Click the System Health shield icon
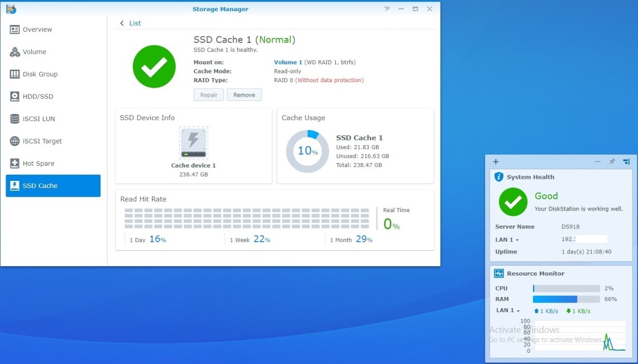The height and width of the screenshot is (364, 638). (x=498, y=177)
